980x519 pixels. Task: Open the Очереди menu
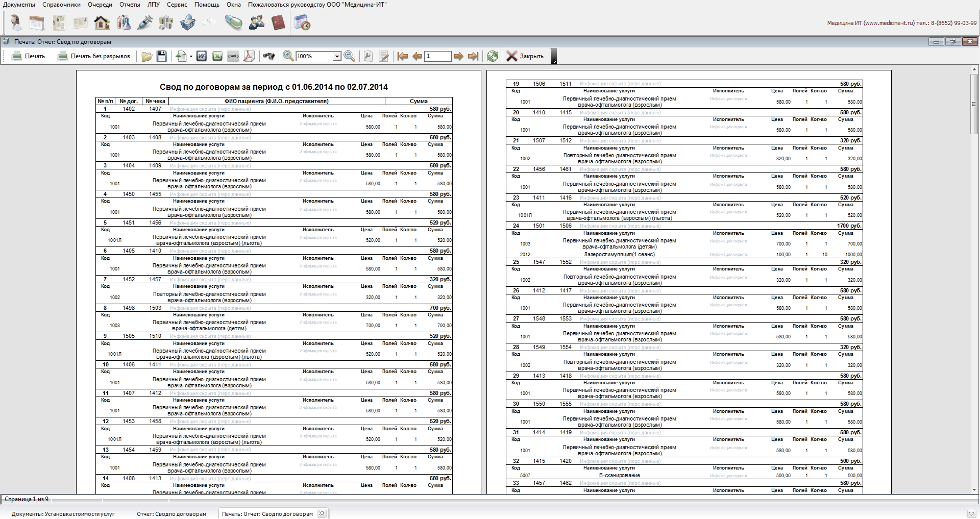100,5
